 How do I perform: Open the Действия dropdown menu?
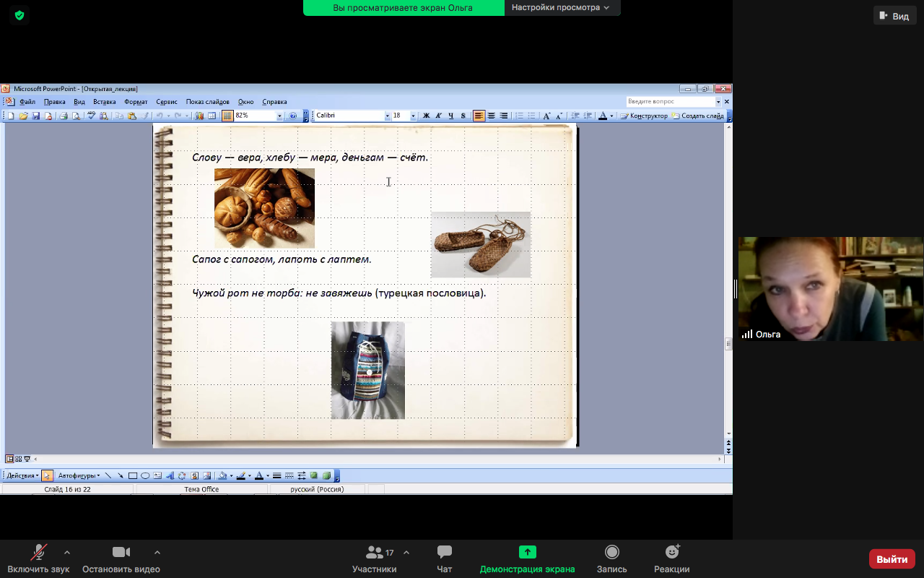[x=23, y=475]
